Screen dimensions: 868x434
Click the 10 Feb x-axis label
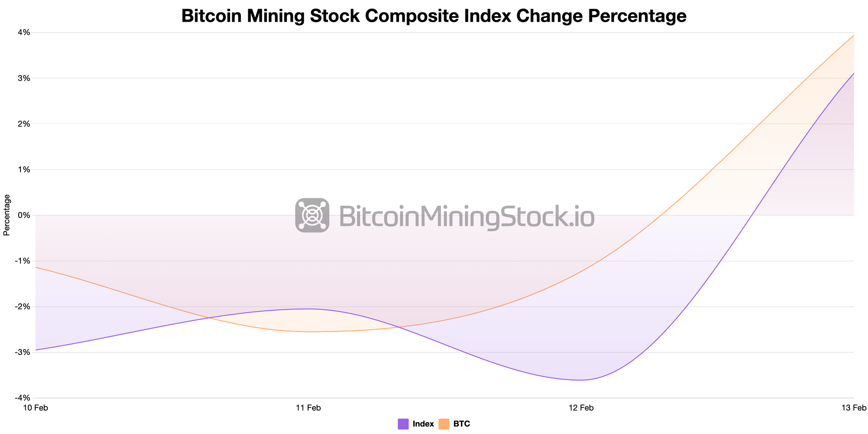35,408
